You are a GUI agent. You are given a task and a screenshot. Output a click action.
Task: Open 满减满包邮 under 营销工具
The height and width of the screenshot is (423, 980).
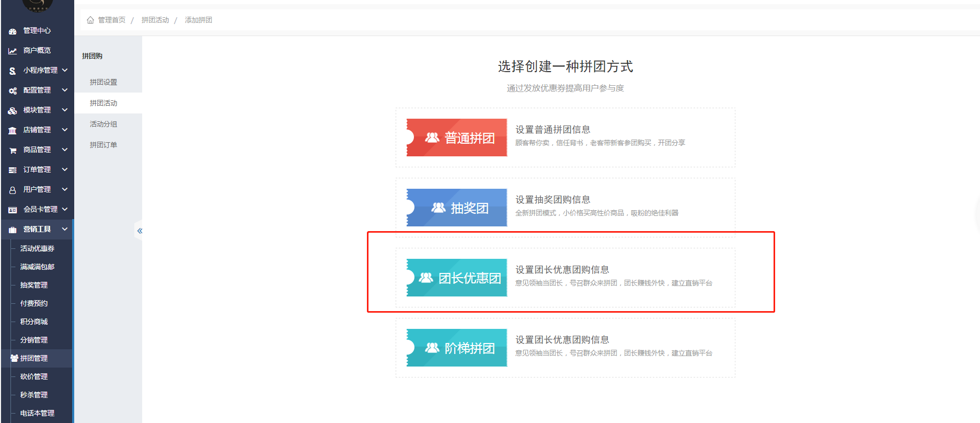[37, 267]
